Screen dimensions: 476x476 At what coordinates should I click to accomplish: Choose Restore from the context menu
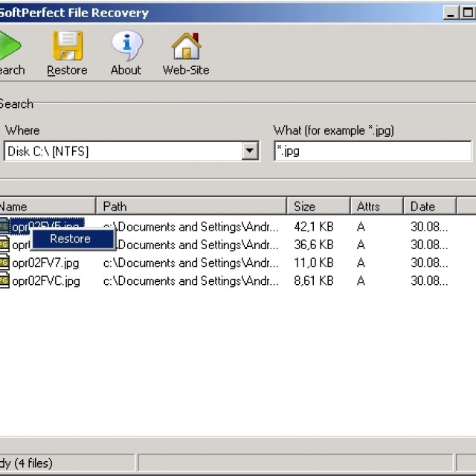71,239
